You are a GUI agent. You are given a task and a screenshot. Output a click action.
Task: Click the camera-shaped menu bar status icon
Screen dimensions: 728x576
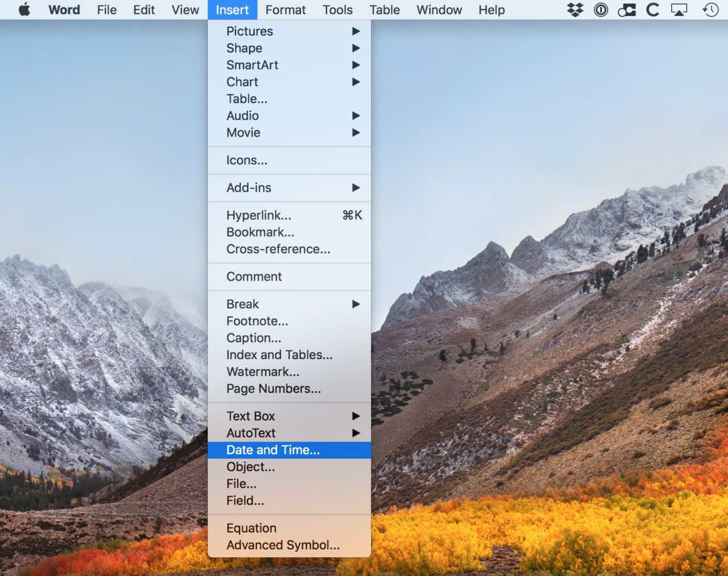627,10
